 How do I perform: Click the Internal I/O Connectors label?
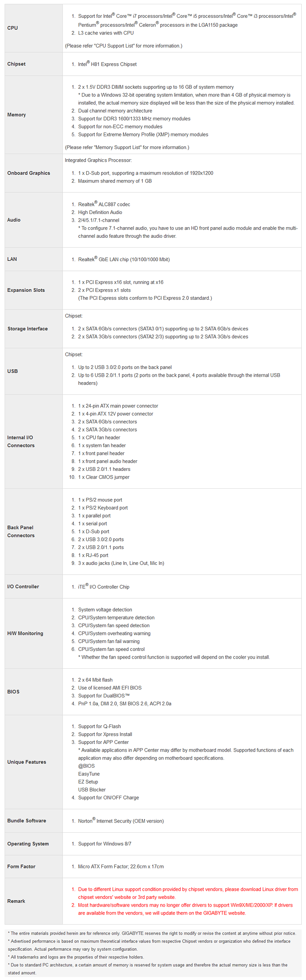click(21, 442)
